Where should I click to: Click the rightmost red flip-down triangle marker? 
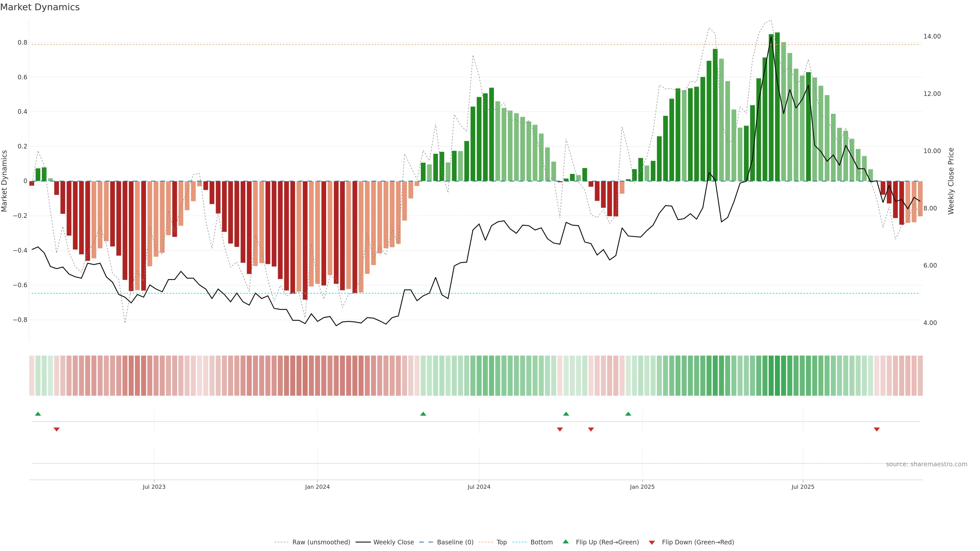[x=877, y=429]
